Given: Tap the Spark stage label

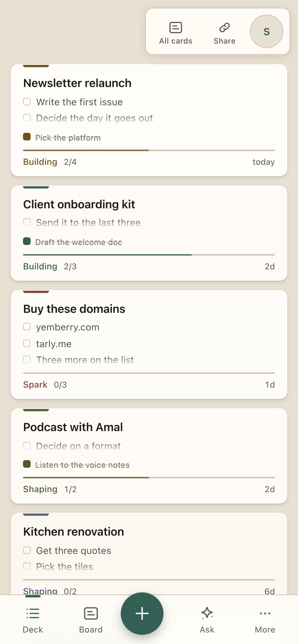Looking at the screenshot, I should pos(35,385).
